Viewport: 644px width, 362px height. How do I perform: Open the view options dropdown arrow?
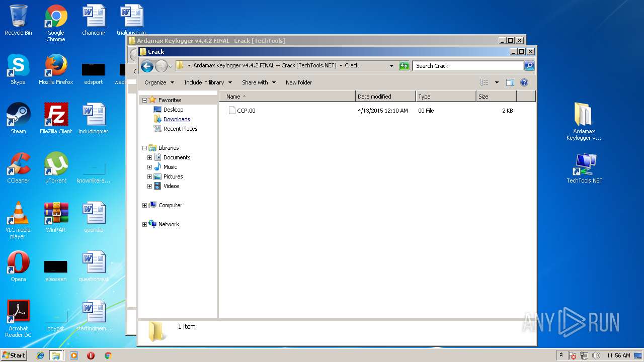pyautogui.click(x=497, y=82)
